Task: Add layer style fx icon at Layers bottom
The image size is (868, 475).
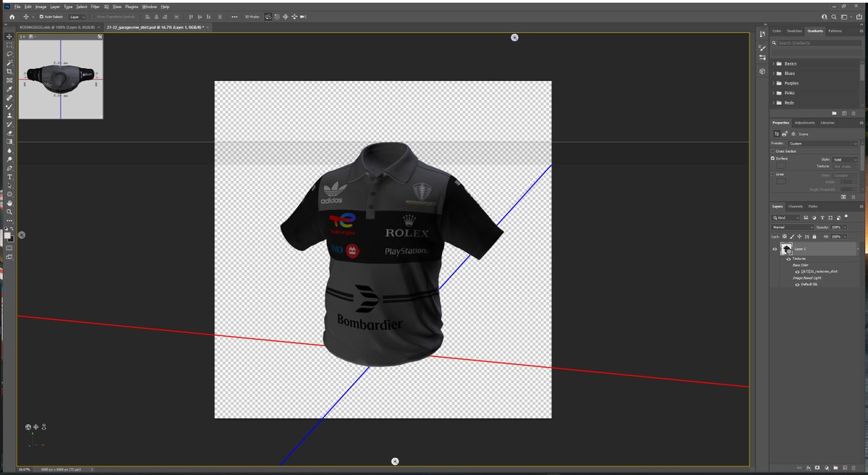Action: pos(809,468)
